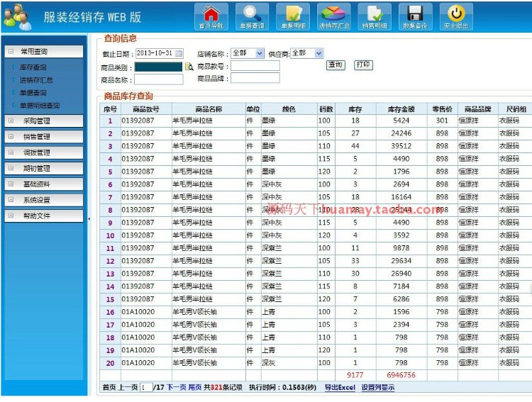Open 进销存汇总 pie chart icon

[333, 16]
